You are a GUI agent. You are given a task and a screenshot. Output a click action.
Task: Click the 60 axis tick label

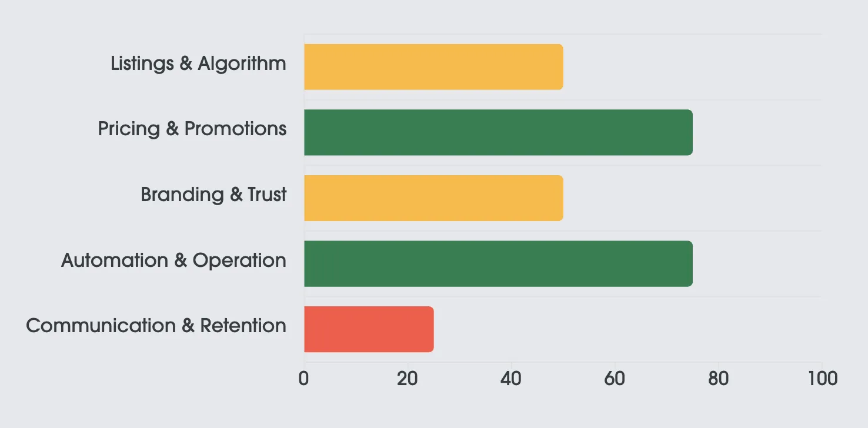(x=615, y=379)
